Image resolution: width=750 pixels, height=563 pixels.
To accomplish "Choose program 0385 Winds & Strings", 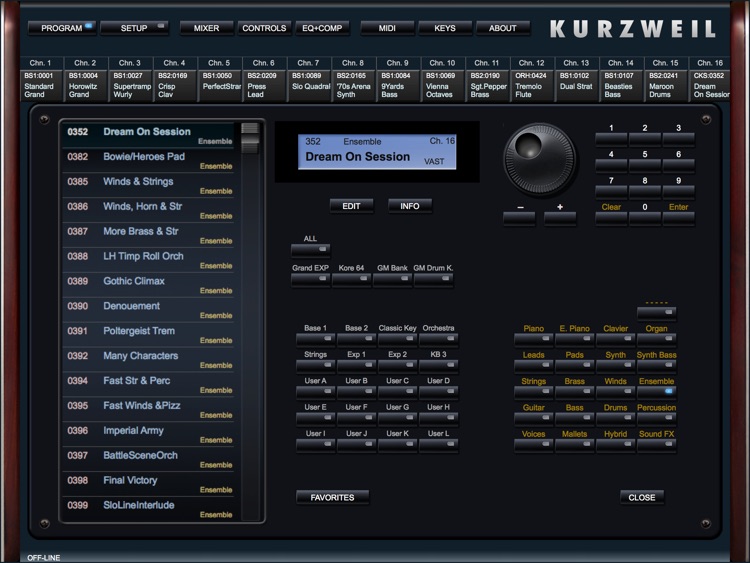I will coord(149,185).
